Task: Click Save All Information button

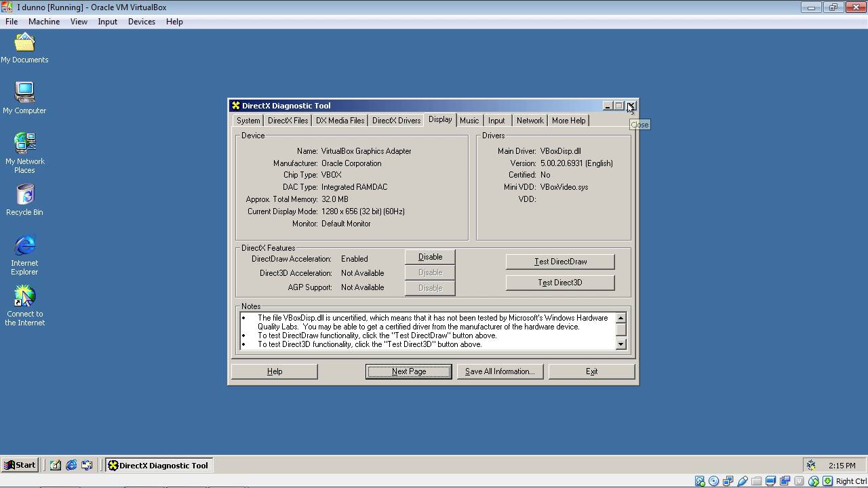Action: pos(500,371)
